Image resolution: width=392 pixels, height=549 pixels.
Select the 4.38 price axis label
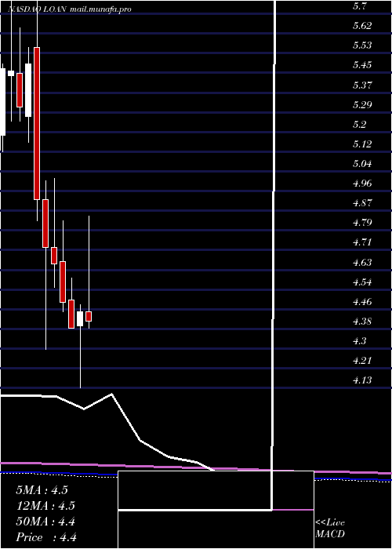tap(362, 321)
